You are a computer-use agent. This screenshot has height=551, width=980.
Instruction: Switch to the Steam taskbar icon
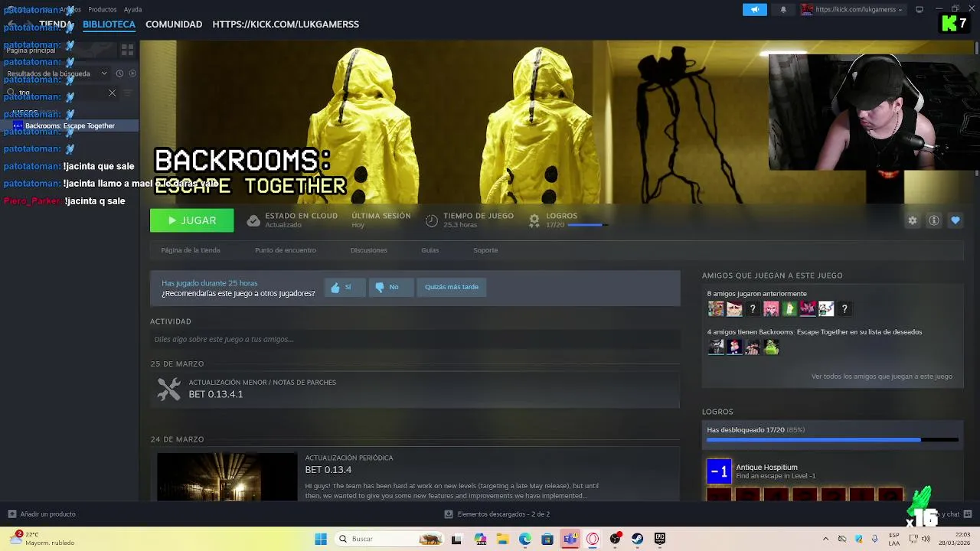point(637,539)
